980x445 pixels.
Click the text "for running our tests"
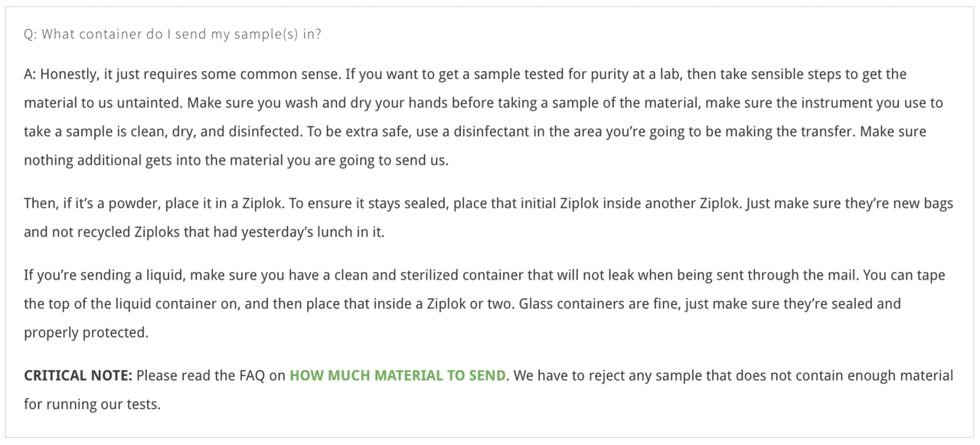click(92, 404)
